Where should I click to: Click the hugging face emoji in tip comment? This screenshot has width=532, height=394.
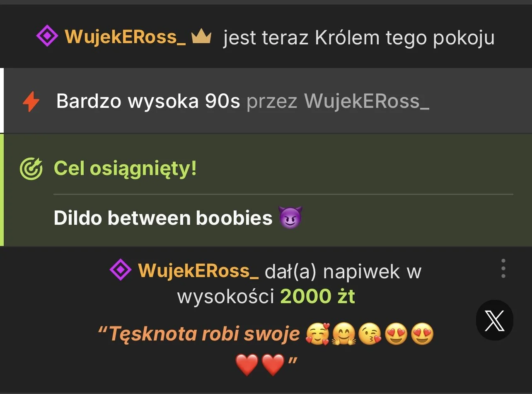(x=343, y=334)
